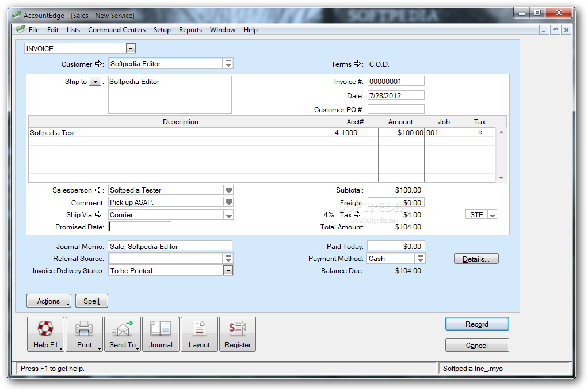Open the Setup menu
The image size is (588, 391).
tap(162, 30)
